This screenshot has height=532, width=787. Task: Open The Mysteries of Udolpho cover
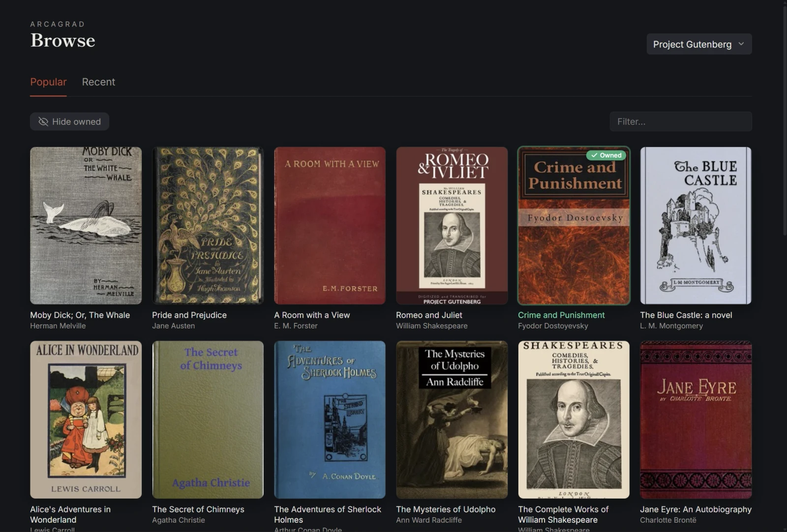(452, 420)
